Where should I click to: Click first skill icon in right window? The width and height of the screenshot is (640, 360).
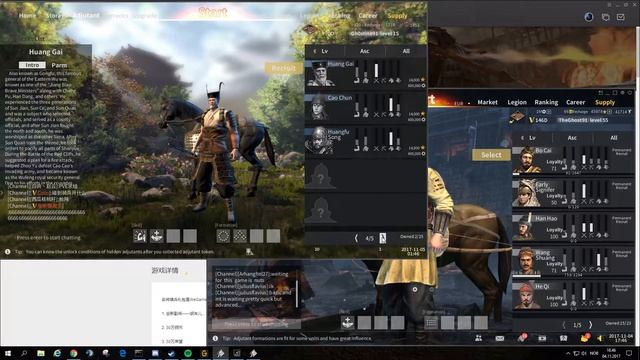[x=347, y=322]
